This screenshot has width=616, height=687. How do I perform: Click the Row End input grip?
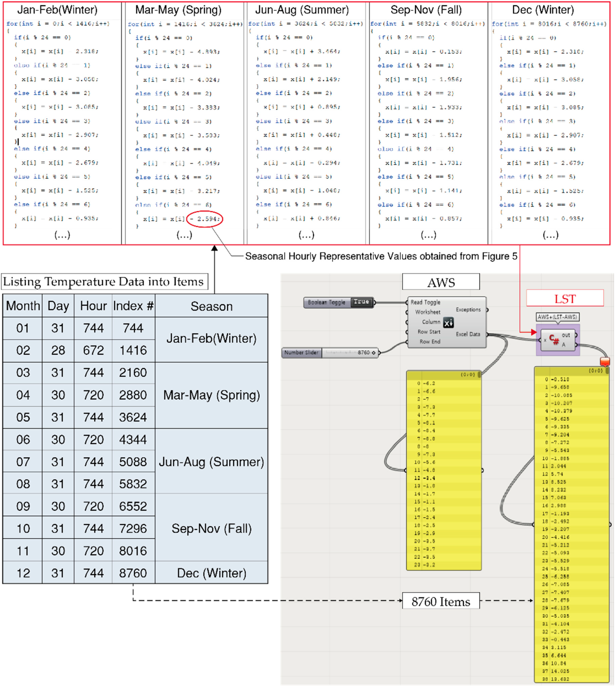point(407,342)
